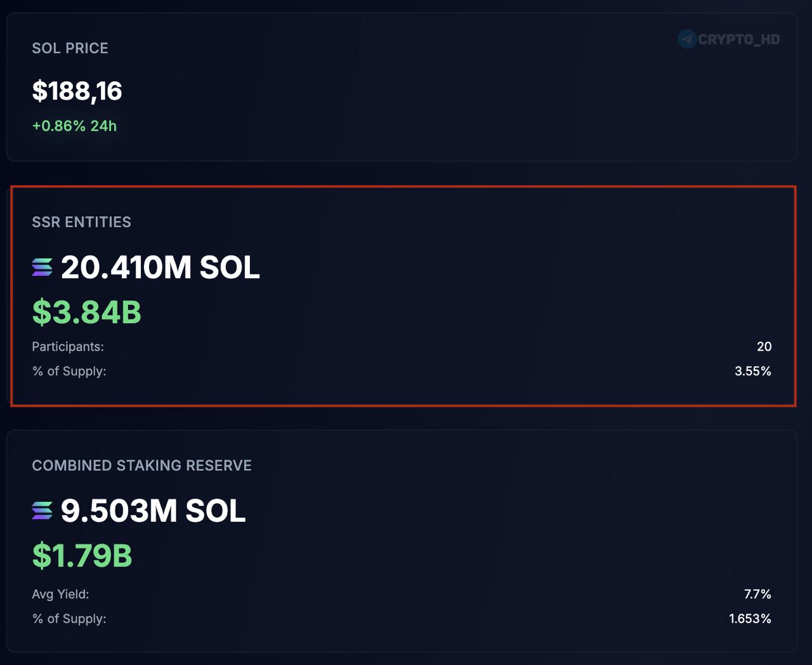Viewport: 812px width, 665px height.
Task: Select the $1.79B dollar value
Action: 82,555
